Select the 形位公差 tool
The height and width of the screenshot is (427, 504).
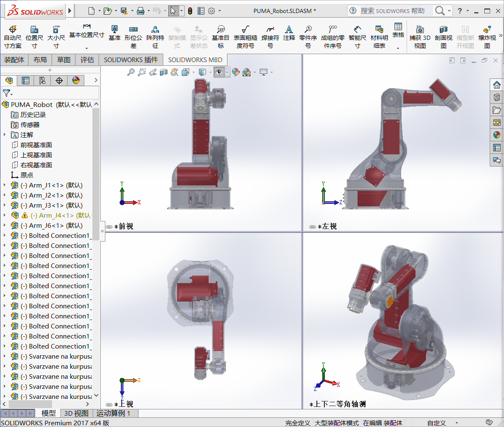[133, 36]
